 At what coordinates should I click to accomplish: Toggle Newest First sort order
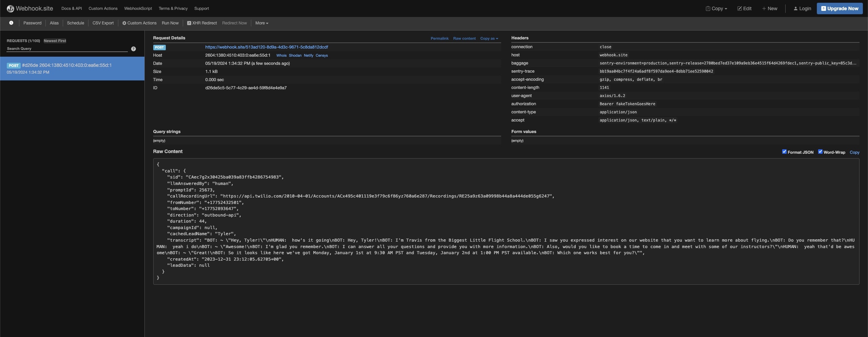55,41
